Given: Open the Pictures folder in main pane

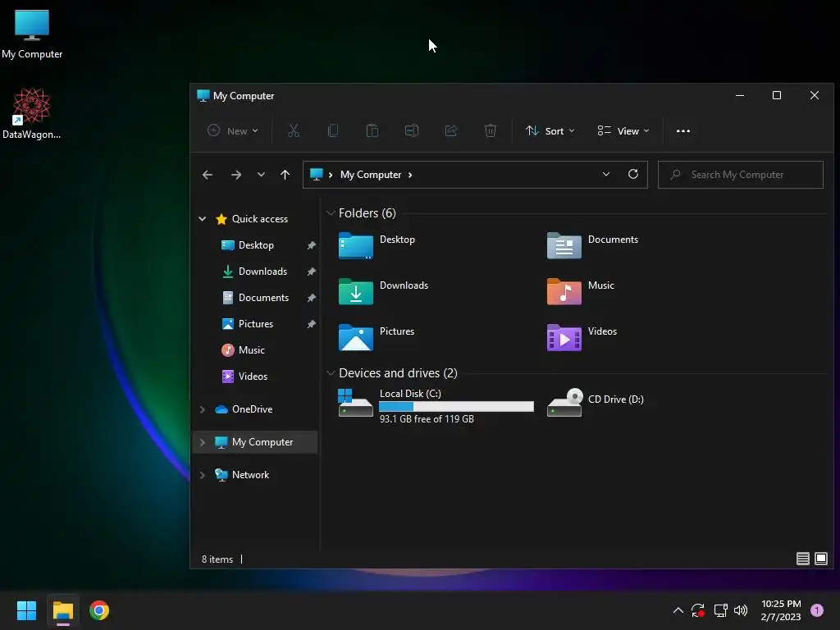Looking at the screenshot, I should point(377,337).
